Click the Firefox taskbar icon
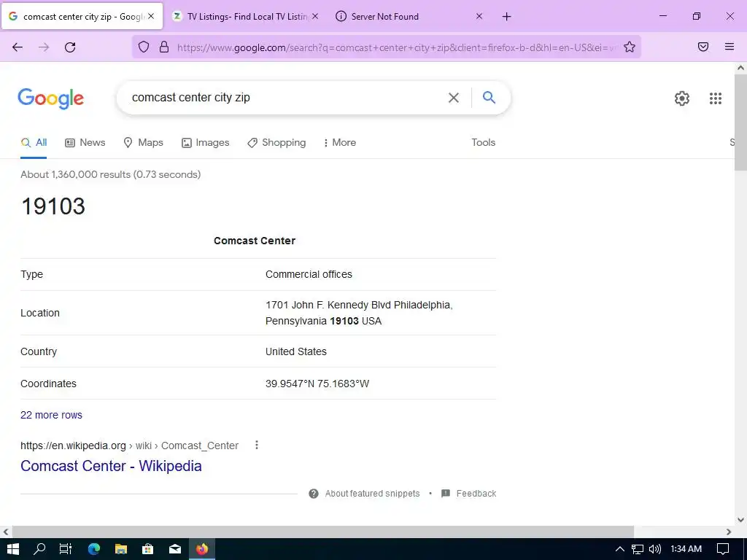The width and height of the screenshot is (747, 560). pos(202,549)
